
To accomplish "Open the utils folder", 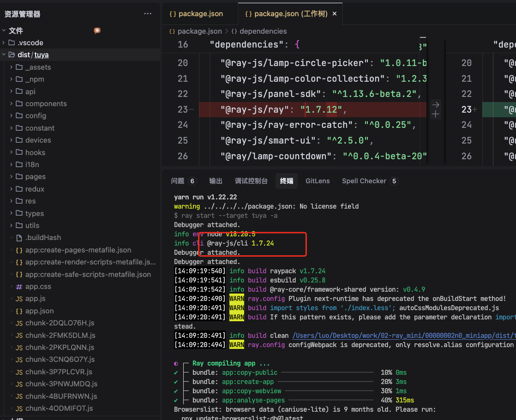I will point(32,226).
